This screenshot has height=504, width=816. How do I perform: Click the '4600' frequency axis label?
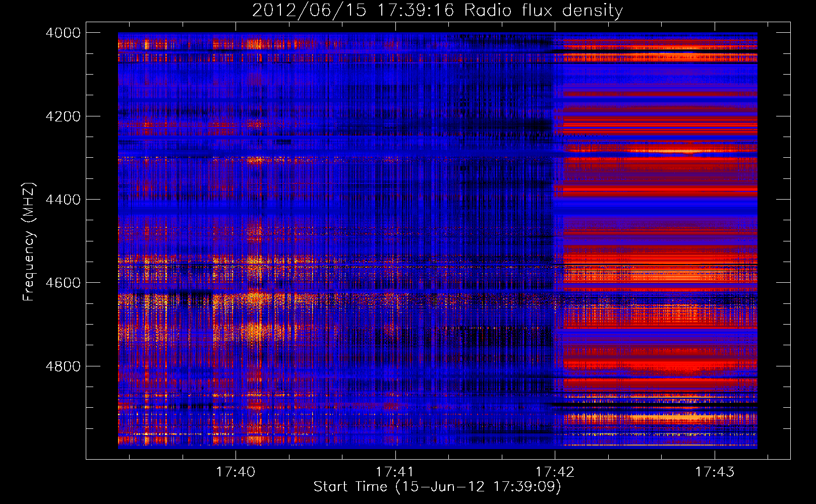point(63,283)
